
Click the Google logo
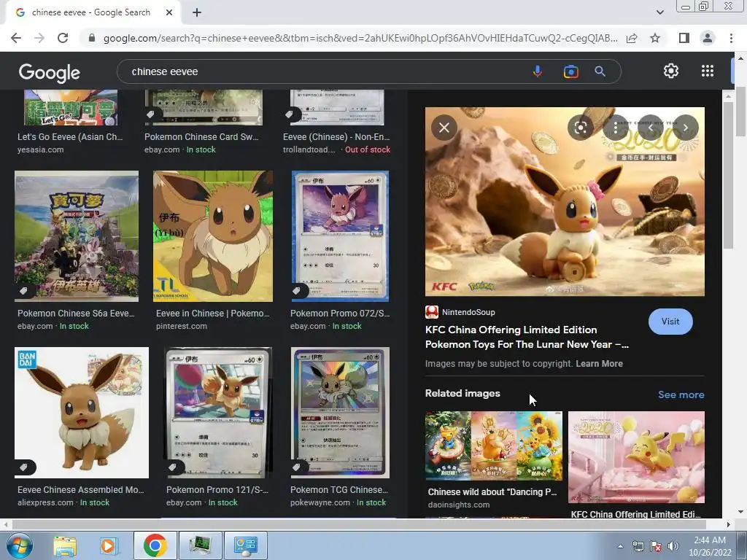pyautogui.click(x=50, y=72)
